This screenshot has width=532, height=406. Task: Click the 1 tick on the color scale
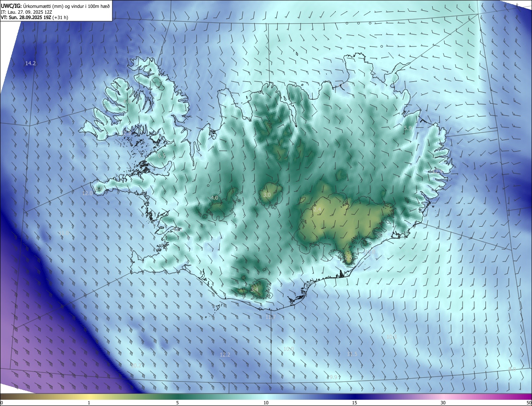click(89, 403)
